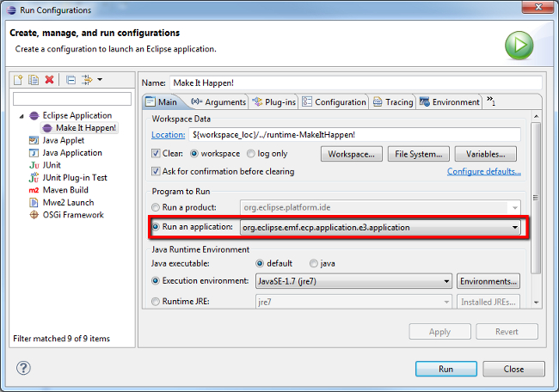The image size is (559, 392).
Task: Open the Configure defaults... link
Action: 484,171
